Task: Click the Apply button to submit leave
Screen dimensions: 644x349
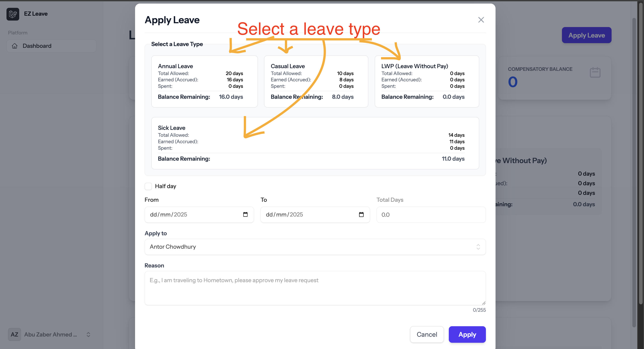Action: click(x=467, y=334)
